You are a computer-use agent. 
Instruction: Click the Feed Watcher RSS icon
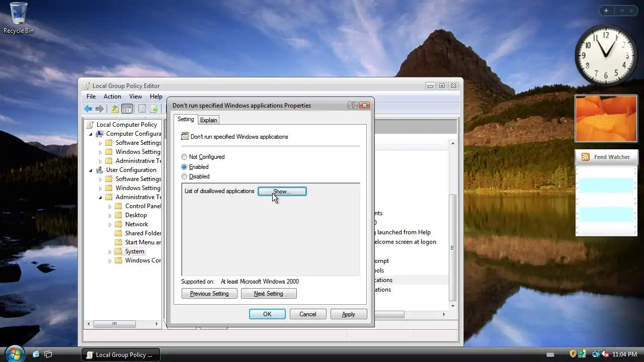[x=586, y=157]
